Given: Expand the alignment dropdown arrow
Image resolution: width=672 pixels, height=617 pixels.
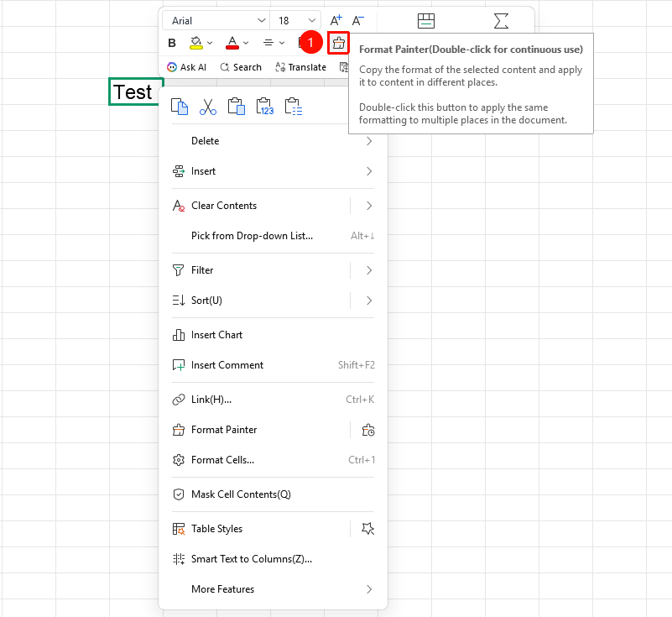Looking at the screenshot, I should point(282,43).
